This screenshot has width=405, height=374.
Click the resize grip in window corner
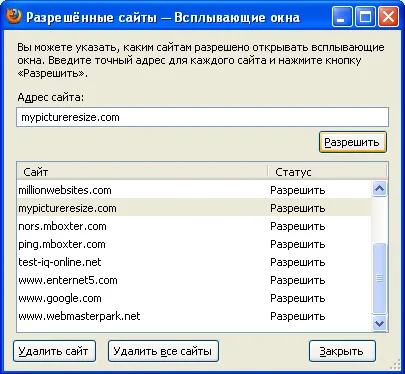tap(395, 365)
